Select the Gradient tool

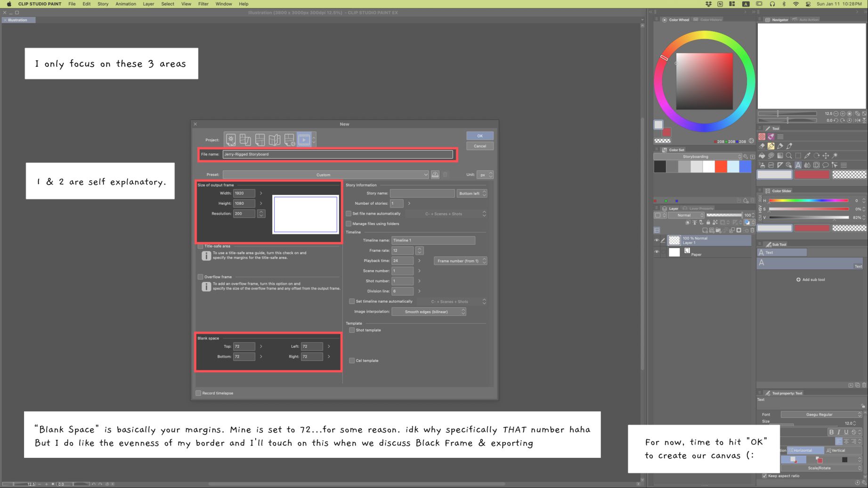(780, 155)
